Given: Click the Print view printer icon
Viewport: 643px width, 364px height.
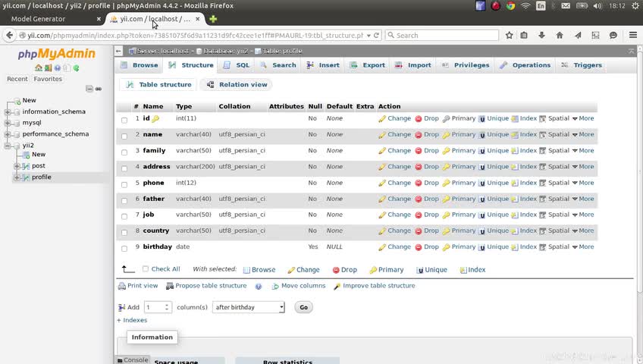Looking at the screenshot, I should tap(122, 286).
